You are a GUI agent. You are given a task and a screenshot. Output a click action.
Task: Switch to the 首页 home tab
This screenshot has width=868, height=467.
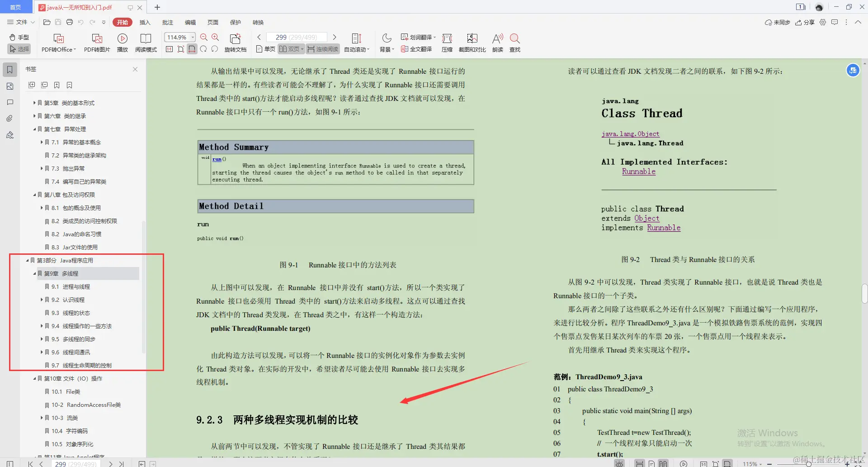[16, 7]
